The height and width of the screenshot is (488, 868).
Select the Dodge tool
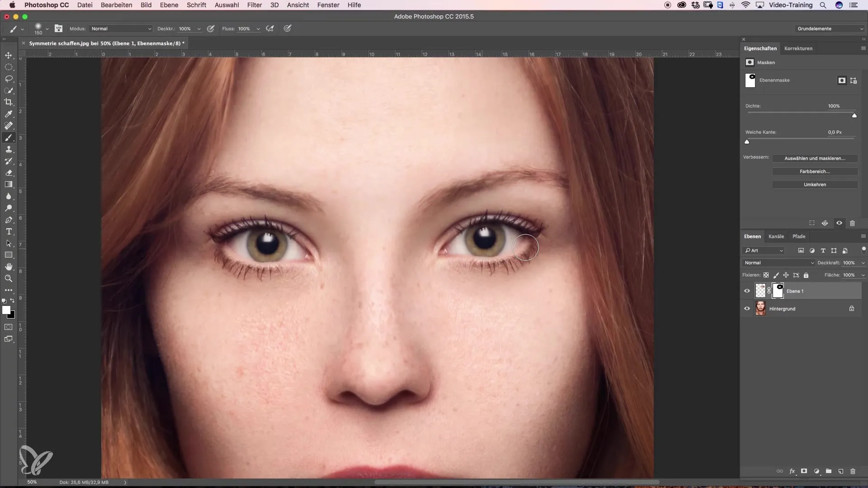[9, 208]
